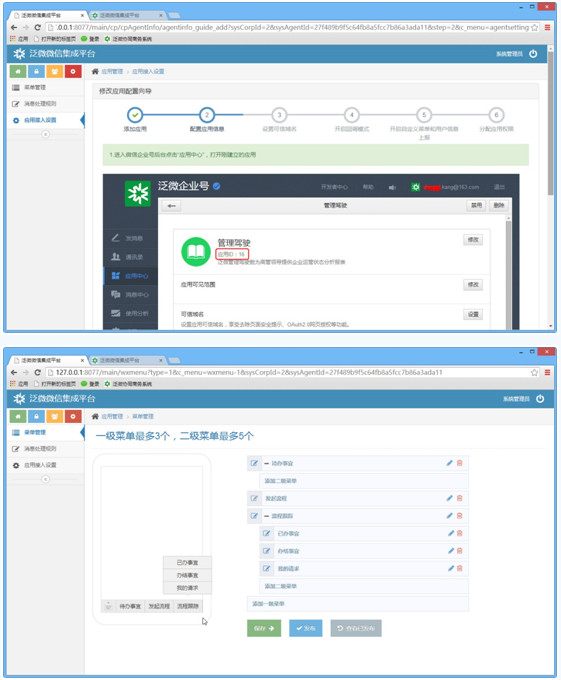Collapse the 待办事宜 menu with minus sign

(267, 464)
